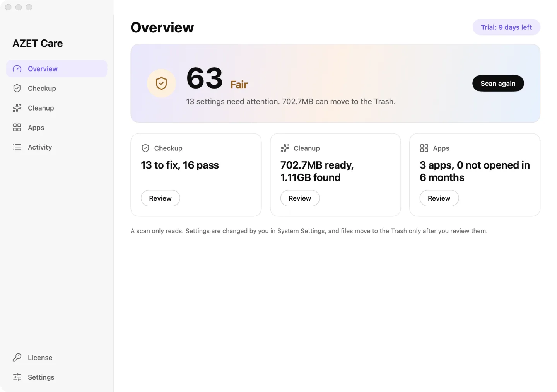Image resolution: width=557 pixels, height=392 pixels.
Task: Go to the Cleanup section label
Action: 41,108
